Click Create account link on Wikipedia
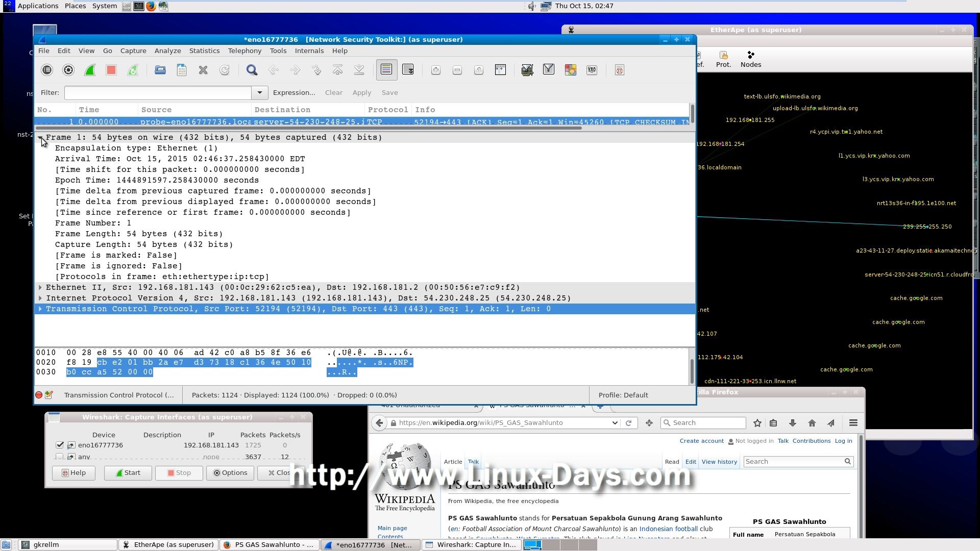 click(701, 441)
